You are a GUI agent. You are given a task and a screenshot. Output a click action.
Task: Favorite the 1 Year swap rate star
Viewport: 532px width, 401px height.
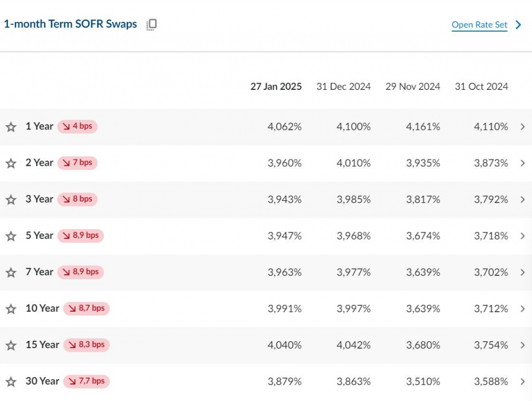11,127
